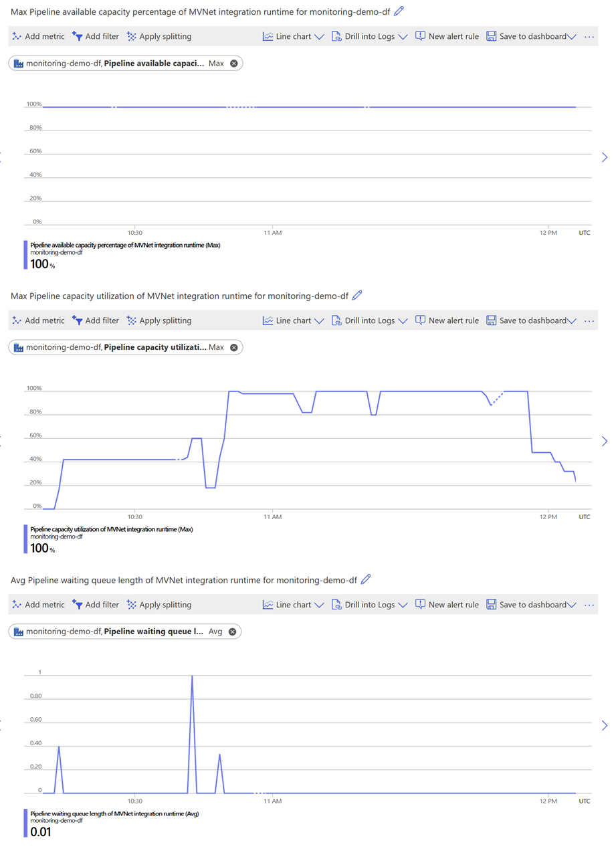616x867 pixels.
Task: Click the Add filter funnel icon
Action: [74, 36]
